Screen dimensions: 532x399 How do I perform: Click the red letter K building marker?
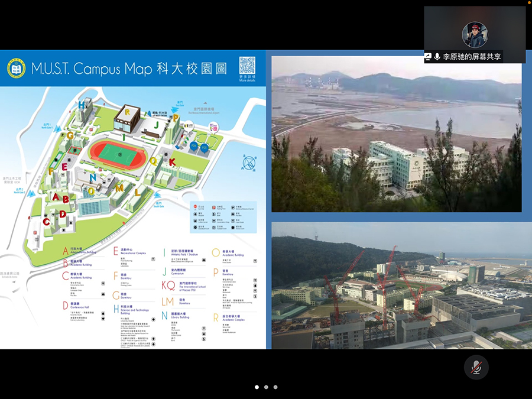click(173, 162)
